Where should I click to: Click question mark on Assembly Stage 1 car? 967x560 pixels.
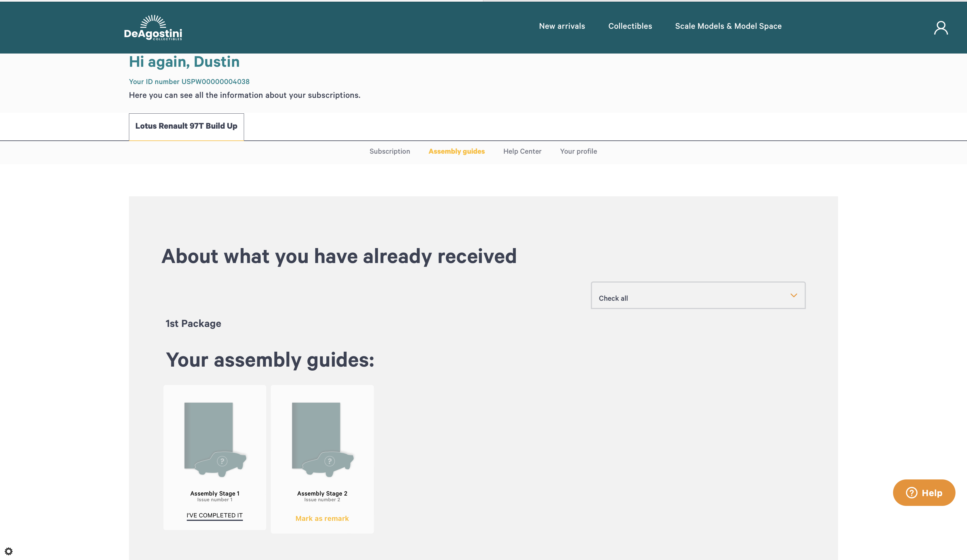pos(222,461)
